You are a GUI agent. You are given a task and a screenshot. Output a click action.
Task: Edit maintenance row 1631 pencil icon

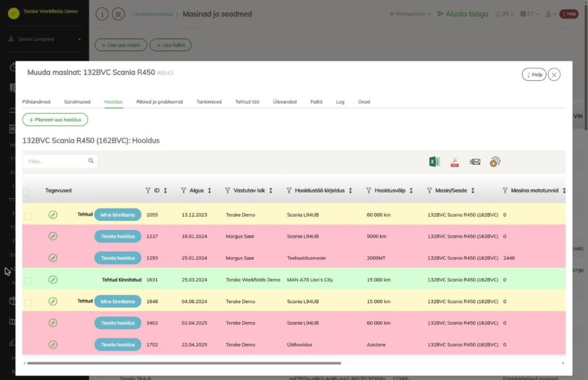click(53, 280)
